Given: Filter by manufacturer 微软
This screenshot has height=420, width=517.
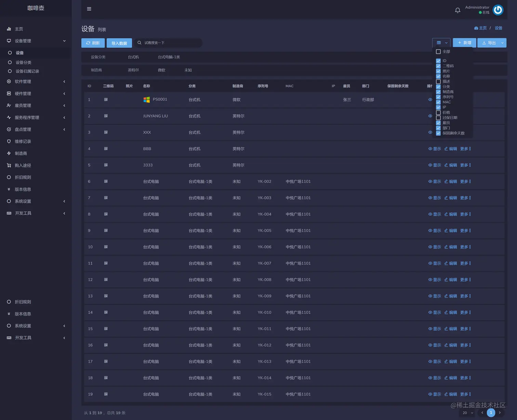Looking at the screenshot, I should [x=162, y=70].
